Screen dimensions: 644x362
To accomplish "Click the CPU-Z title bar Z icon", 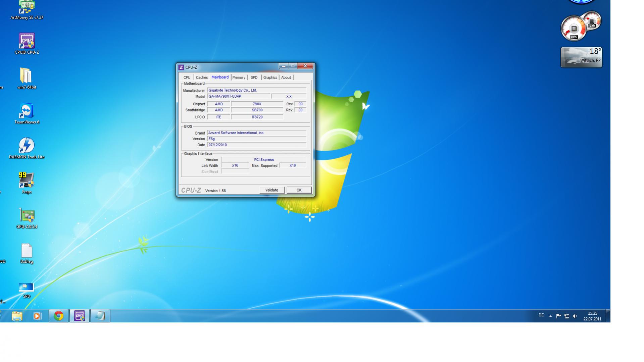I will coord(181,67).
